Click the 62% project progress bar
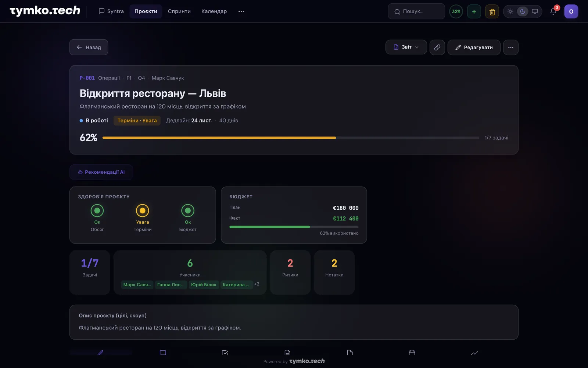 pos(291,138)
